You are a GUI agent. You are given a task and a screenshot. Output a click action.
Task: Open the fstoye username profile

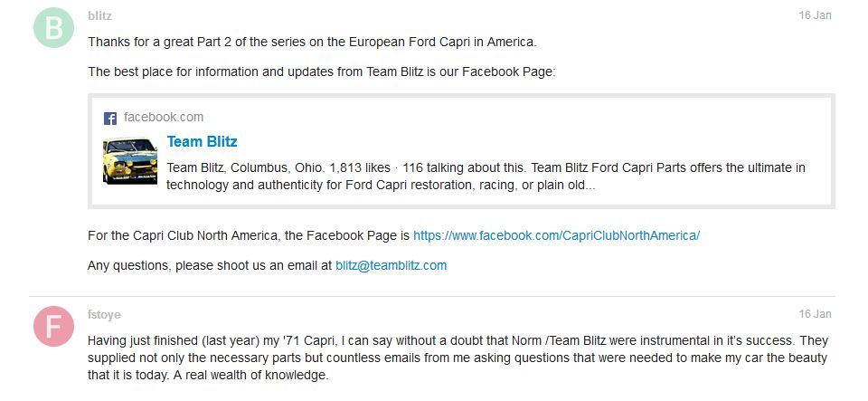click(x=104, y=315)
